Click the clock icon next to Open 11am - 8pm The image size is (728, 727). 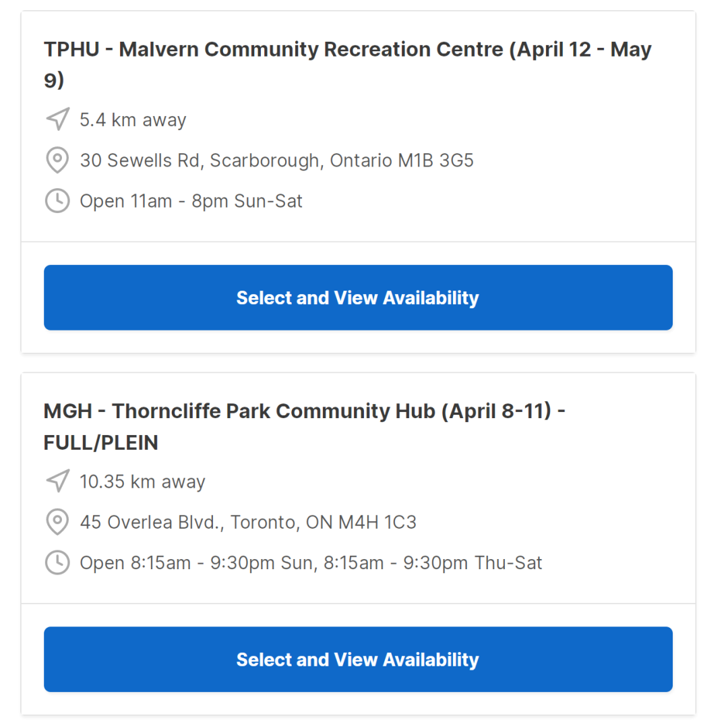pyautogui.click(x=57, y=201)
